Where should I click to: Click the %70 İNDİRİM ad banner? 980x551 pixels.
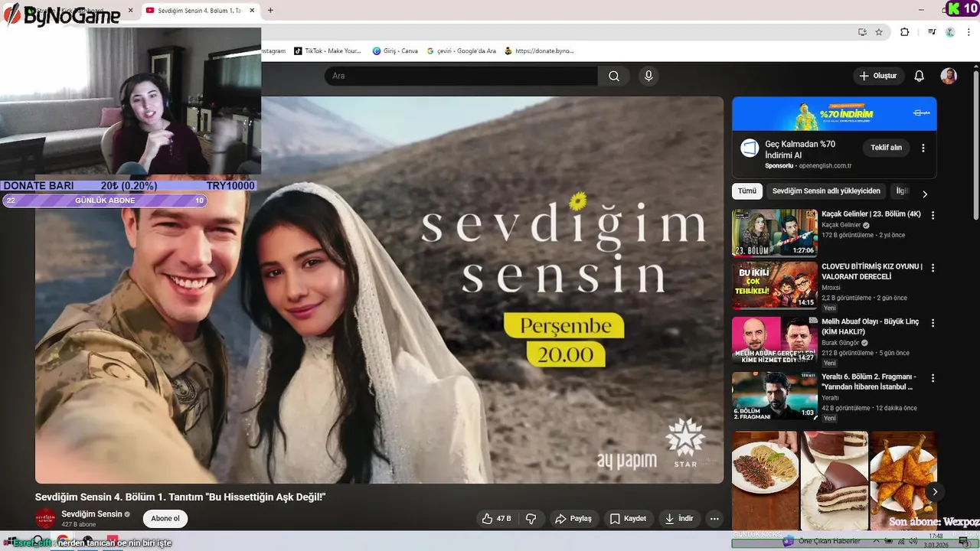tap(834, 114)
